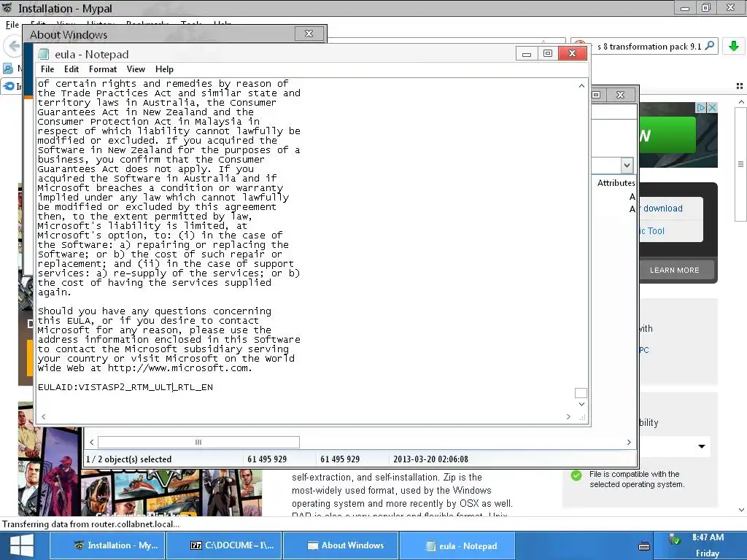The height and width of the screenshot is (560, 747).
Task: Click the AdChoices triangle icon
Action: (701, 108)
